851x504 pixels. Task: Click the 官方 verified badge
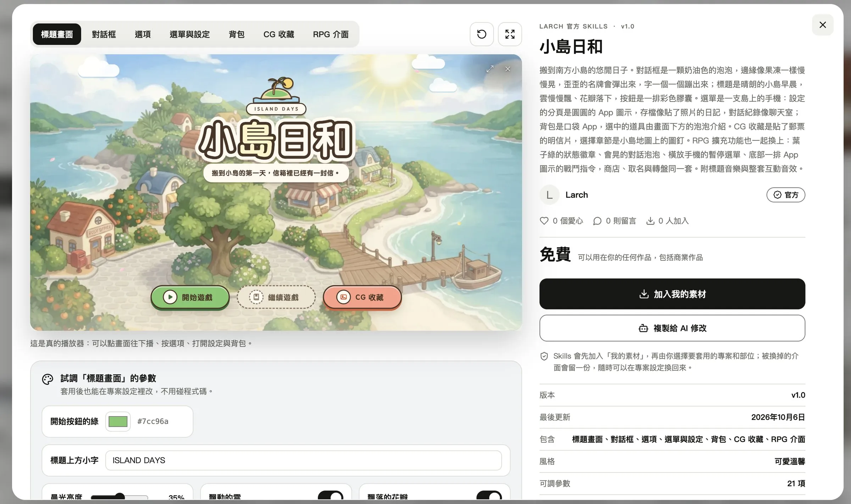(x=786, y=195)
